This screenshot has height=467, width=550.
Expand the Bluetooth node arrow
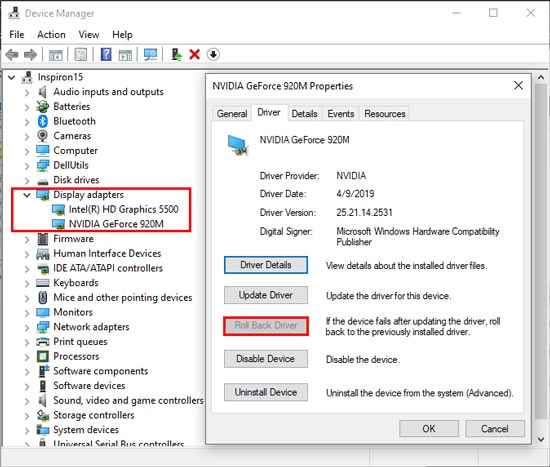(27, 122)
